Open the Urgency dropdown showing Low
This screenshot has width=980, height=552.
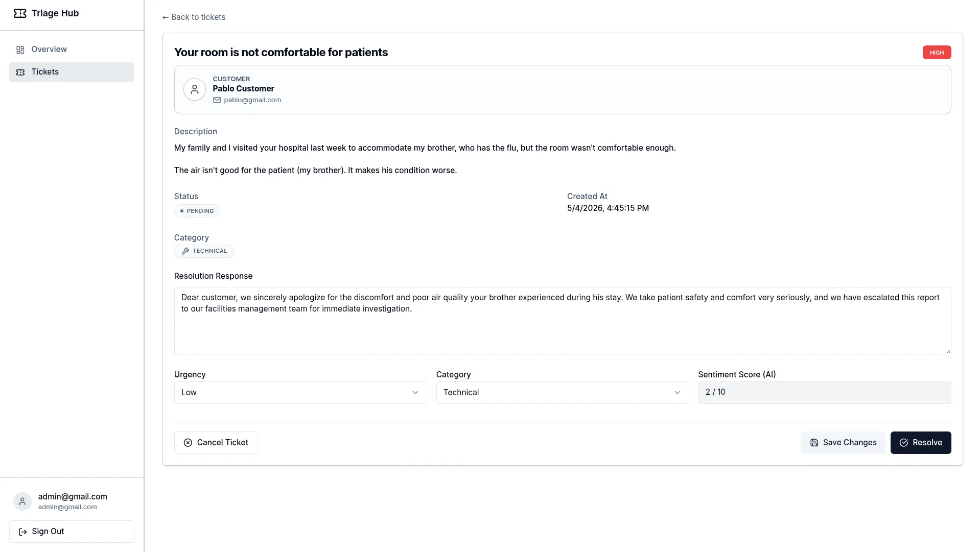click(x=300, y=393)
